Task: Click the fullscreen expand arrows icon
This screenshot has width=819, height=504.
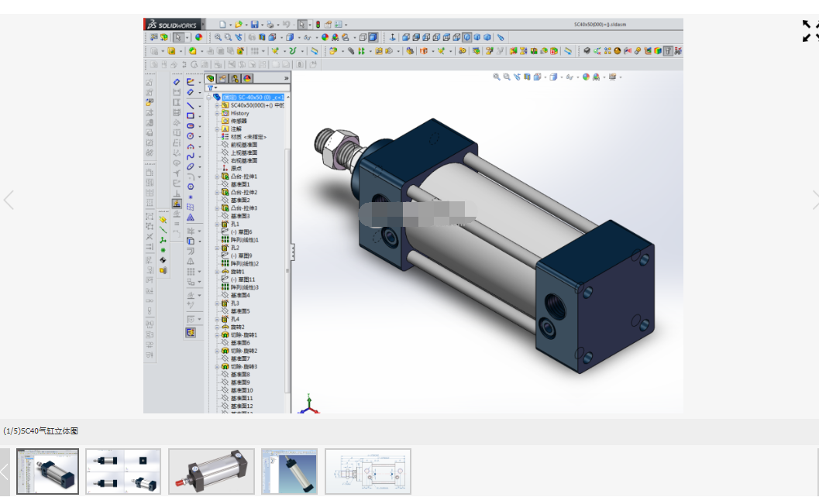Action: point(810,31)
